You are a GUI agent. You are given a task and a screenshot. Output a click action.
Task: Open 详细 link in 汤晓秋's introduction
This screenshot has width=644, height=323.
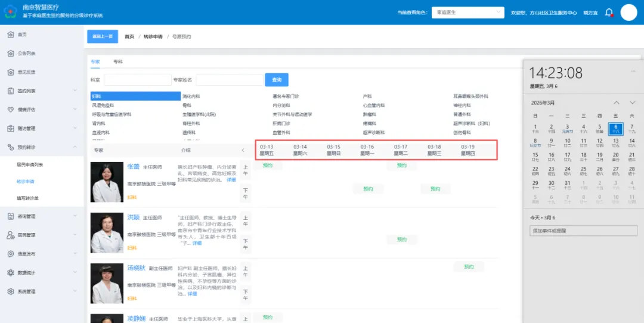(192, 294)
